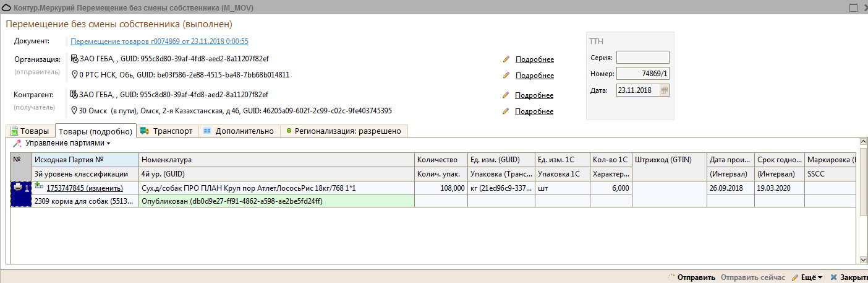The width and height of the screenshot is (868, 283).
Task: Open Подробнее for recipient ЗАО ГЕБА
Action: pyautogui.click(x=534, y=95)
